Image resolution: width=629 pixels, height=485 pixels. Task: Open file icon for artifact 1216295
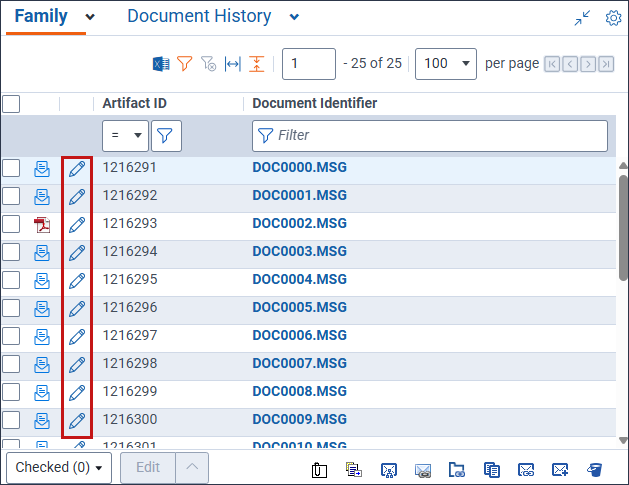(x=42, y=281)
